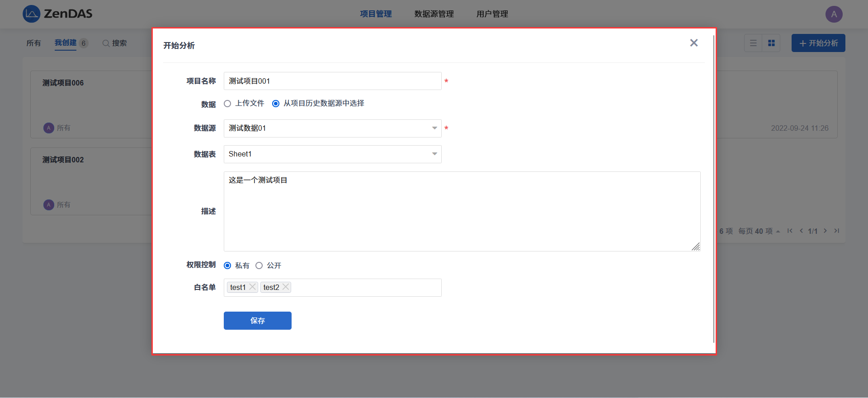
Task: Open user avatar menu at top right
Action: (x=834, y=14)
